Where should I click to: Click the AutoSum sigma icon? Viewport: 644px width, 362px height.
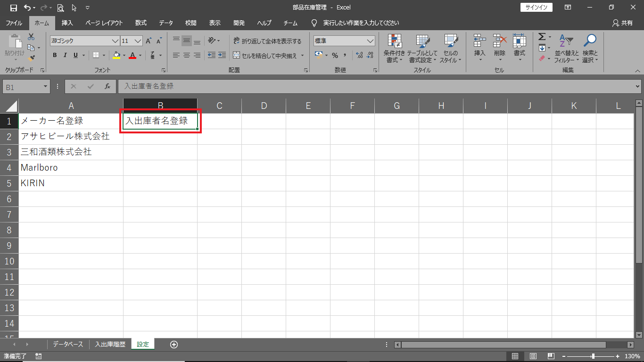tap(542, 37)
